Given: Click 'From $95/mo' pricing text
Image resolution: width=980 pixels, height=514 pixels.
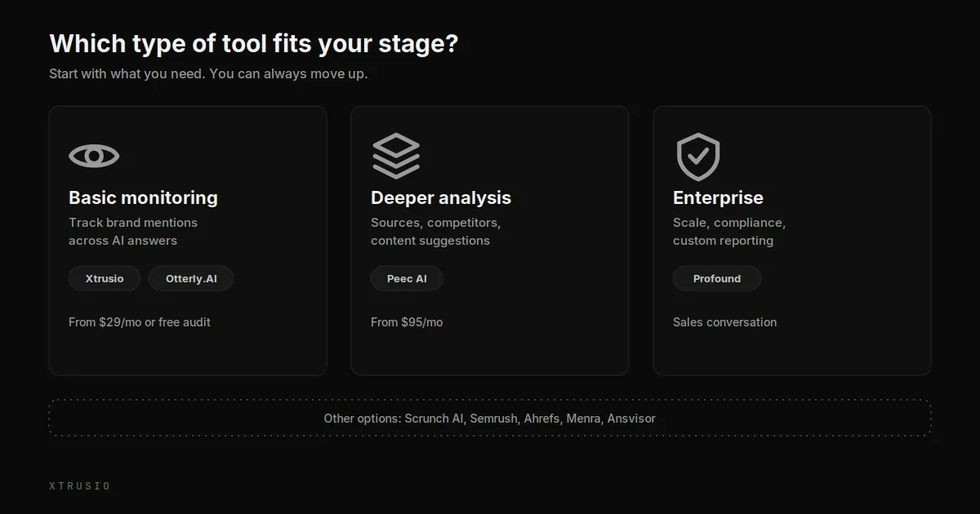Looking at the screenshot, I should (x=407, y=322).
